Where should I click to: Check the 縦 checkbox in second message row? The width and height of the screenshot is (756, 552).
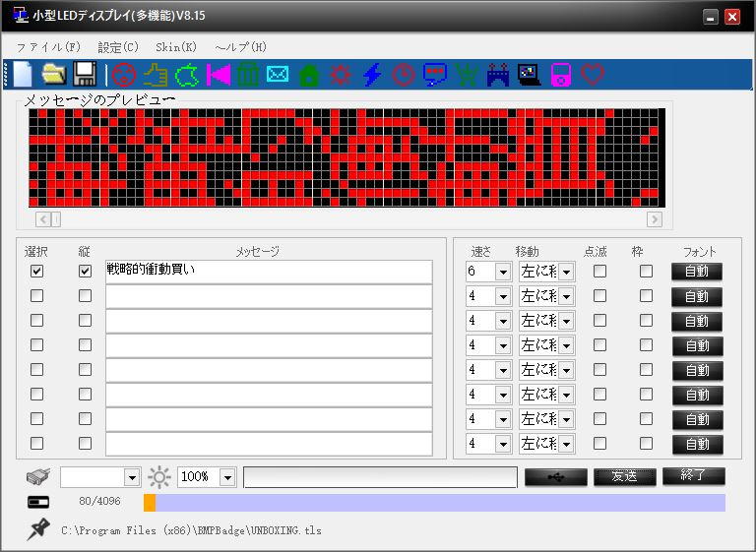point(85,295)
